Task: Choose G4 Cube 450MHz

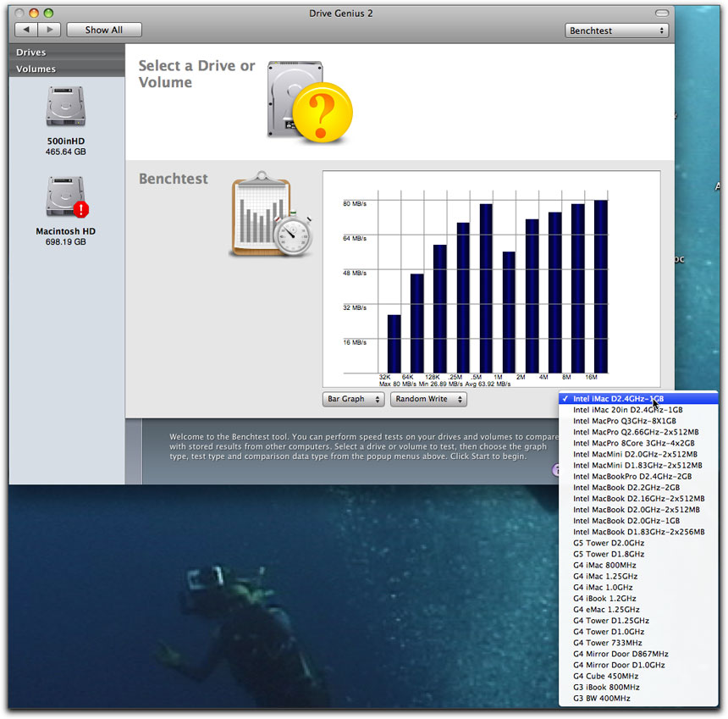Action: point(638,677)
